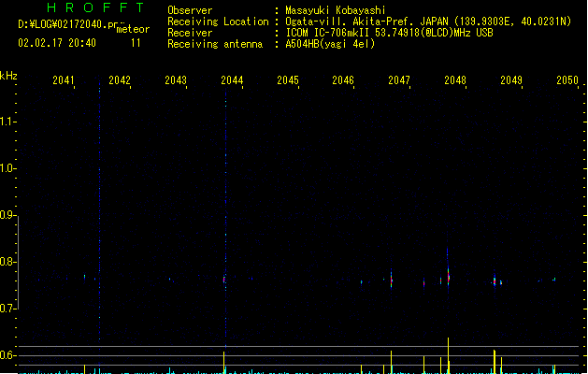Click the HROFFT title text
The image size is (588, 374).
[95, 7]
